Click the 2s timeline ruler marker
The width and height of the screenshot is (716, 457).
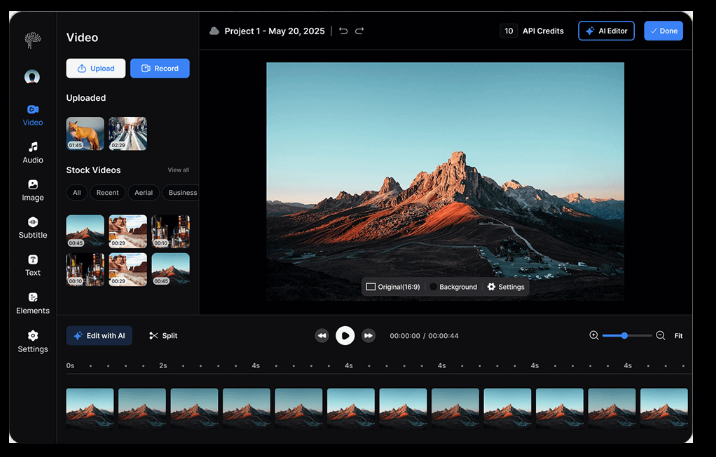click(163, 366)
